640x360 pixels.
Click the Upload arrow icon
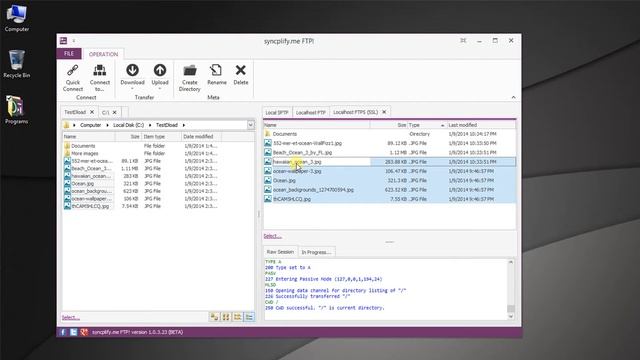pyautogui.click(x=160, y=70)
